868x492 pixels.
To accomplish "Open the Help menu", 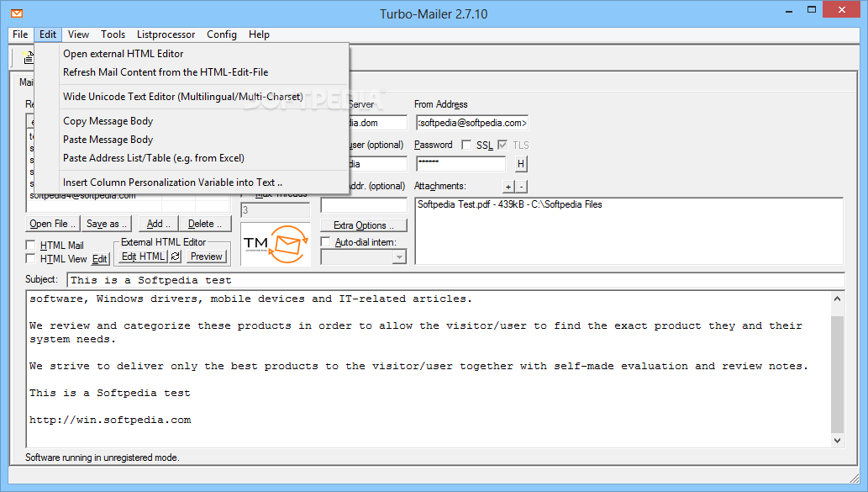I will click(259, 34).
